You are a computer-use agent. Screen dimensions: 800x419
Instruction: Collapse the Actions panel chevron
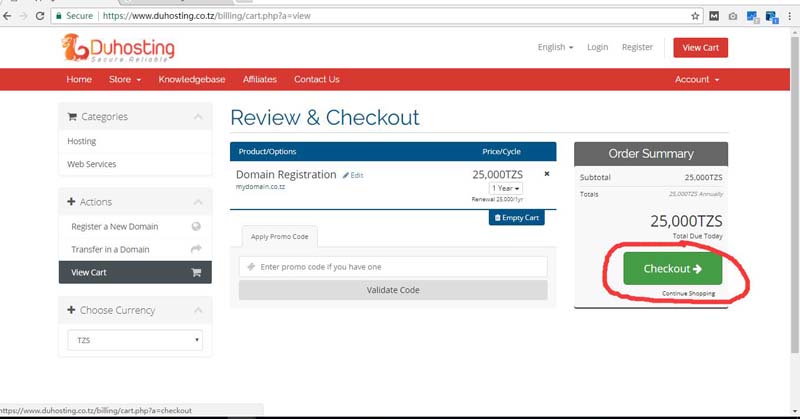tap(198, 202)
